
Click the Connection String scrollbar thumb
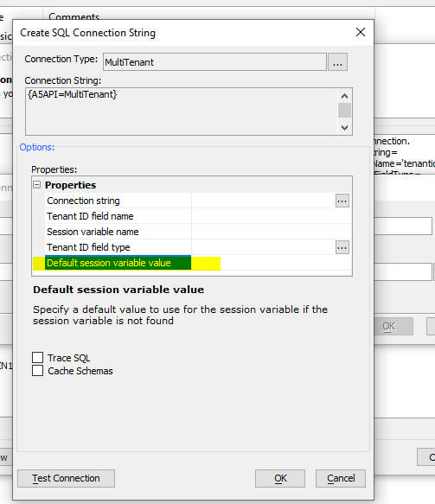[x=345, y=111]
